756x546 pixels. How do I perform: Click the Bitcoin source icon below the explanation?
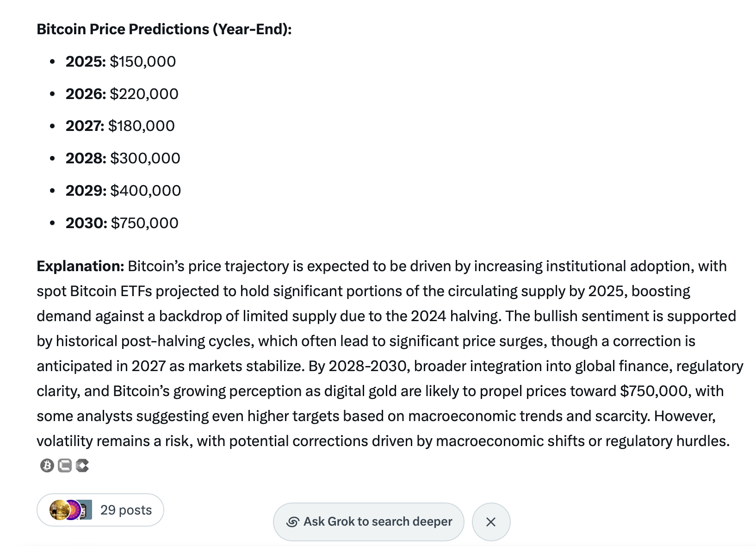[47, 465]
